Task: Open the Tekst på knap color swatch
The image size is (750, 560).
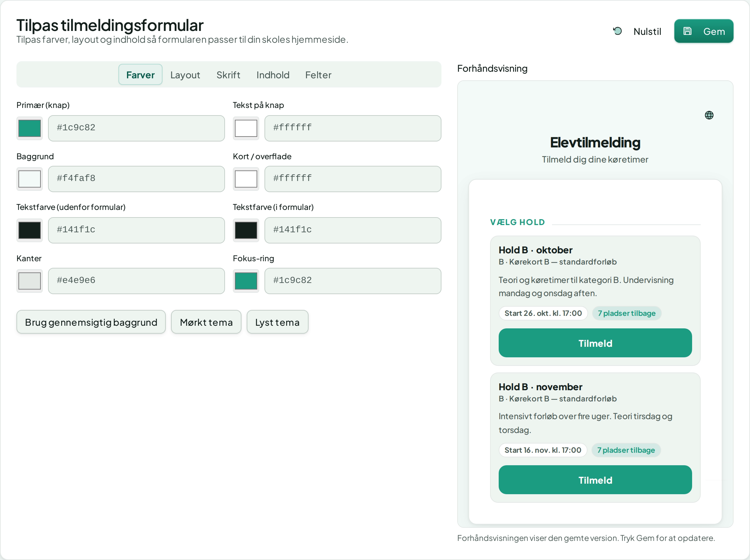Action: pyautogui.click(x=246, y=128)
